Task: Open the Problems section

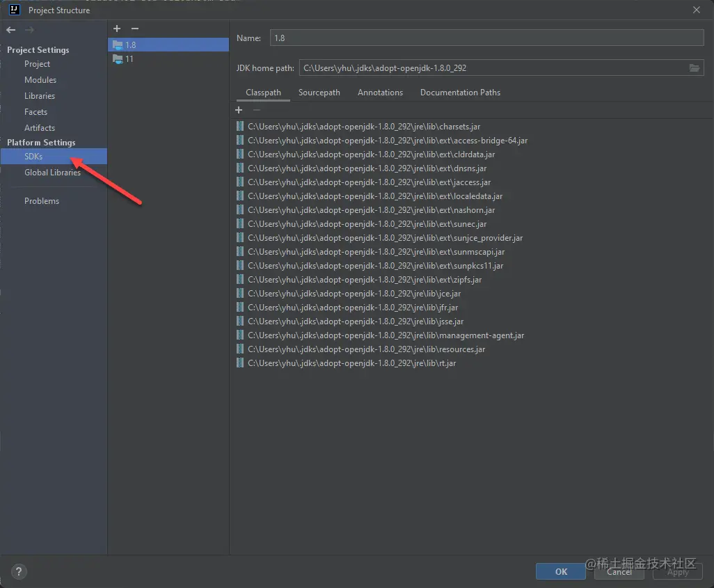Action: 42,201
